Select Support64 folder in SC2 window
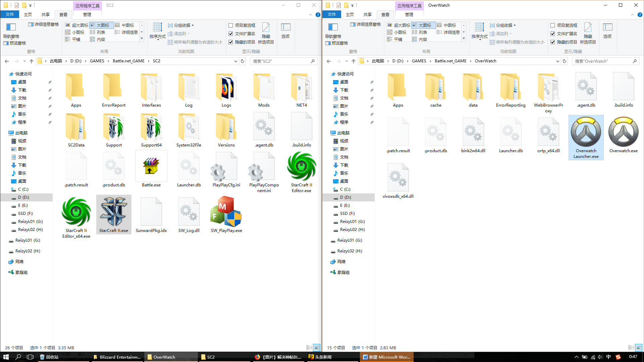 151,130
